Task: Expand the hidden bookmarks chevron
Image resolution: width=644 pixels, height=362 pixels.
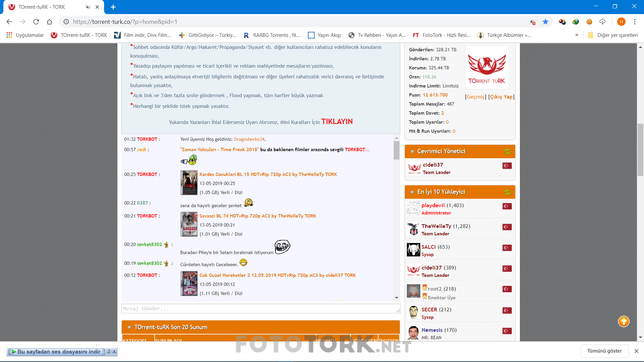Action: (577, 35)
